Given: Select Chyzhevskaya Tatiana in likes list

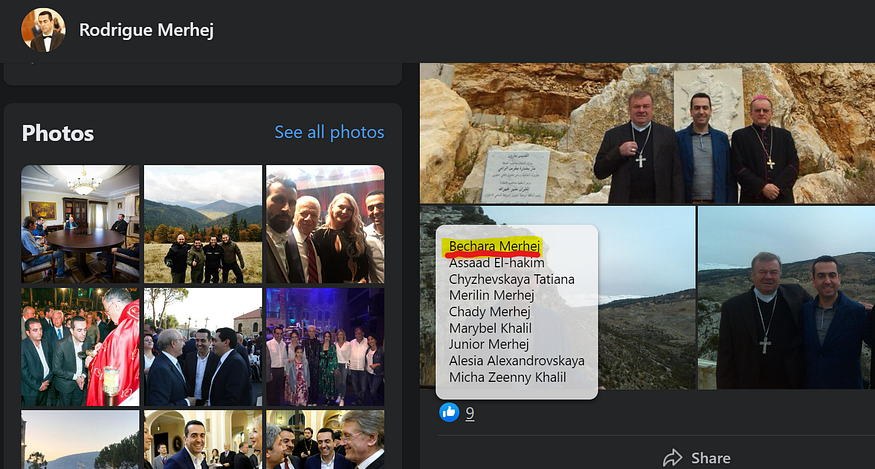Looking at the screenshot, I should [x=512, y=279].
